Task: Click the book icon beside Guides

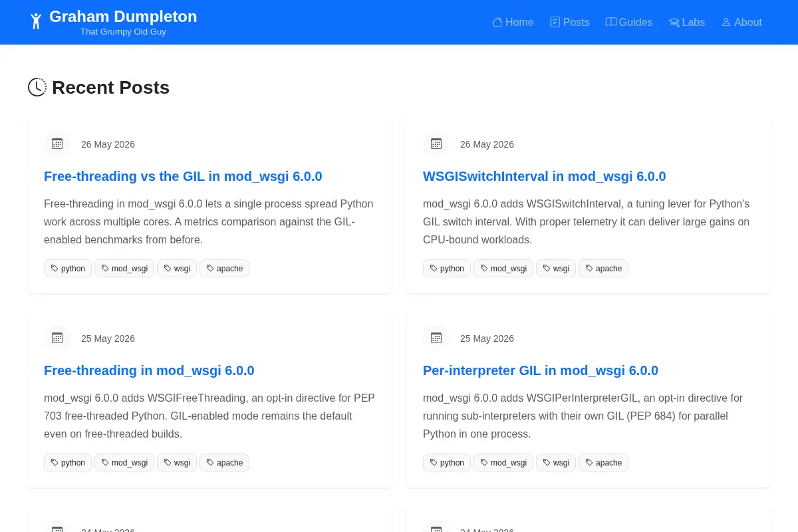Action: click(610, 22)
